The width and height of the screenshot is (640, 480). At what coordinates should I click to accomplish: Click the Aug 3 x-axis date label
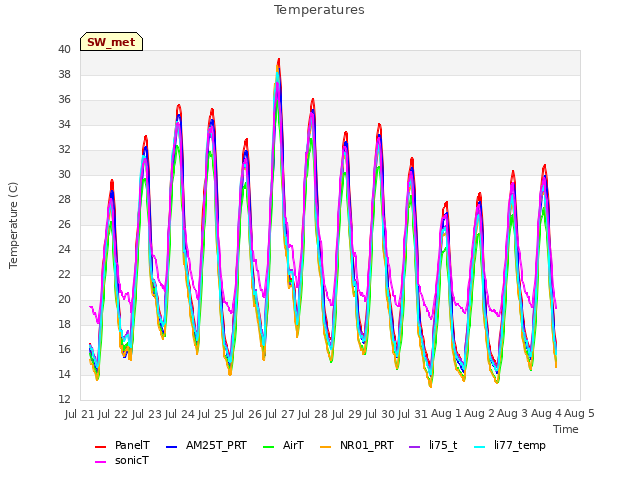pyautogui.click(x=513, y=414)
